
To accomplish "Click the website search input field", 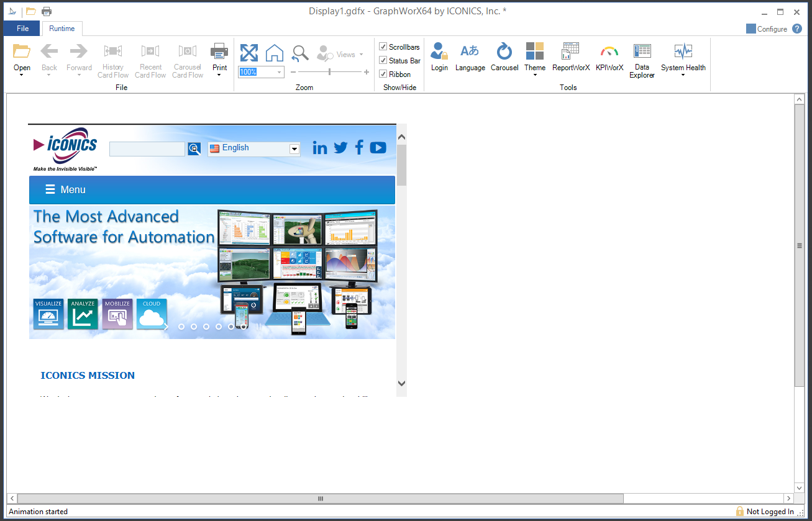I will point(147,149).
